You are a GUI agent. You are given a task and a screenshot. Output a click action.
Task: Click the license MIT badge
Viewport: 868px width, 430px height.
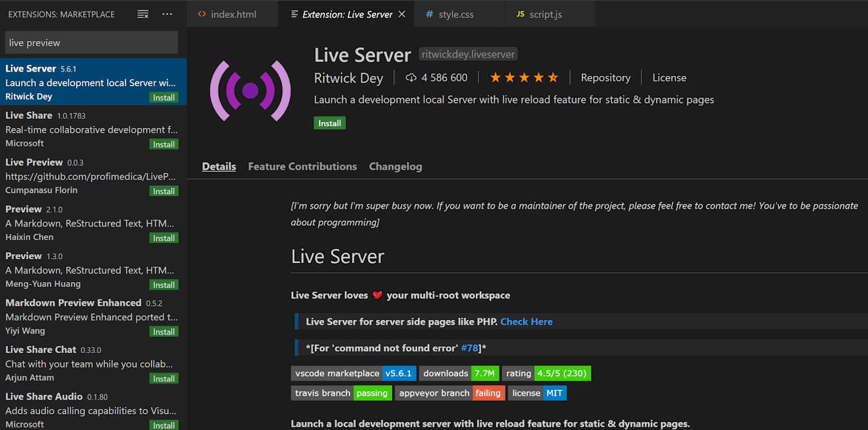pos(537,393)
